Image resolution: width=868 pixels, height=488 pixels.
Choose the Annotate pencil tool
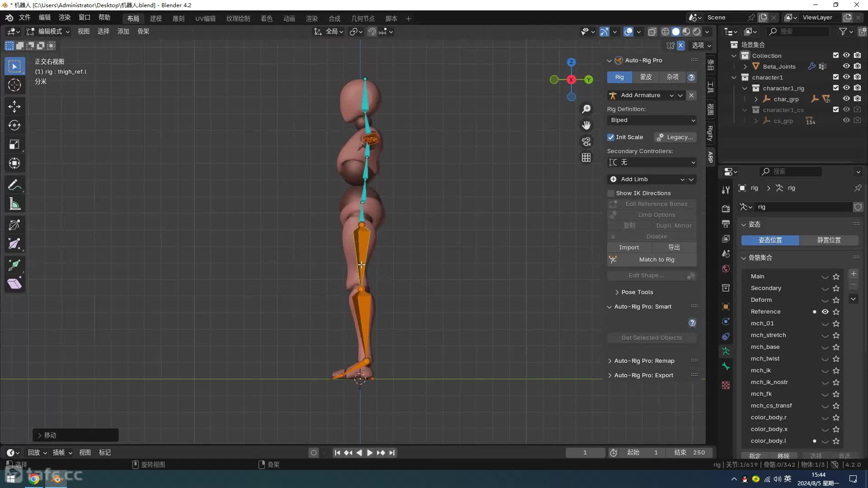click(x=14, y=185)
